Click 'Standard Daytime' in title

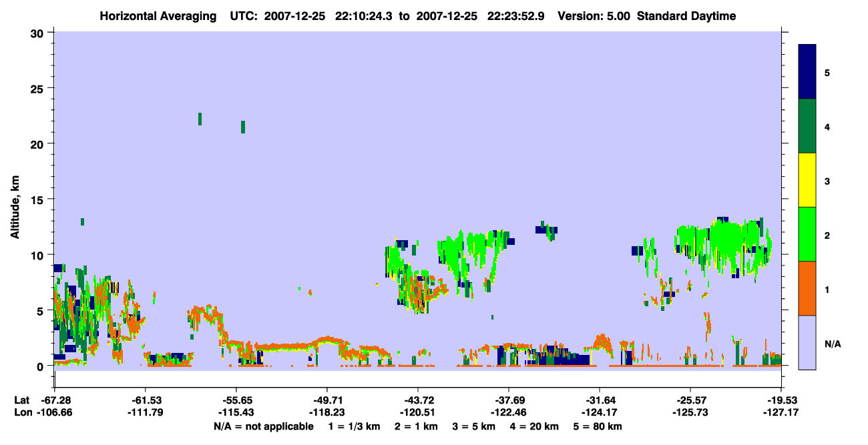point(686,16)
